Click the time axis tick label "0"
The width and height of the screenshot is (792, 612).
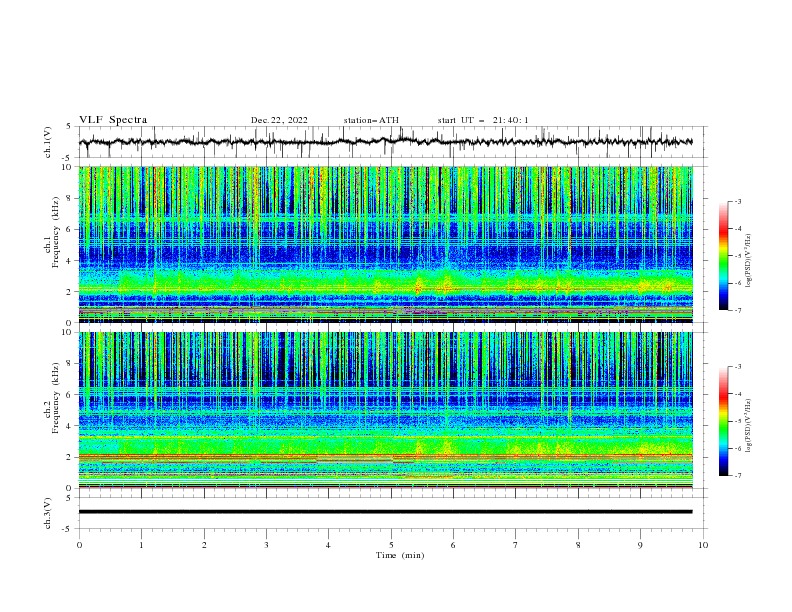point(79,545)
